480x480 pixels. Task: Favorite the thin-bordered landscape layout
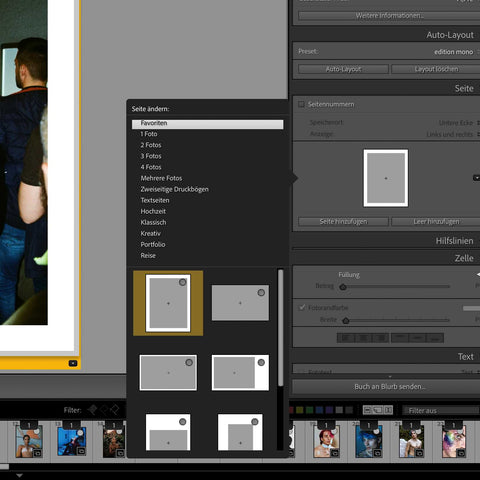click(189, 362)
